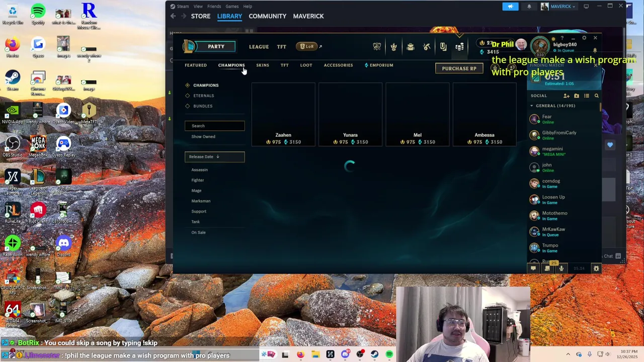
Task: Open OBS Studio desktop shortcut
Action: point(13,147)
